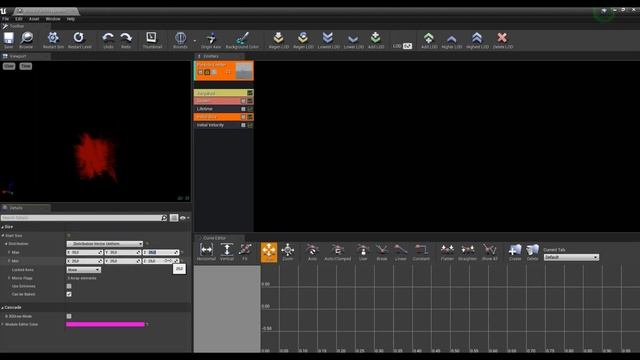The width and height of the screenshot is (640, 360).
Task: Open Details view options eye dropdown
Action: point(184,218)
